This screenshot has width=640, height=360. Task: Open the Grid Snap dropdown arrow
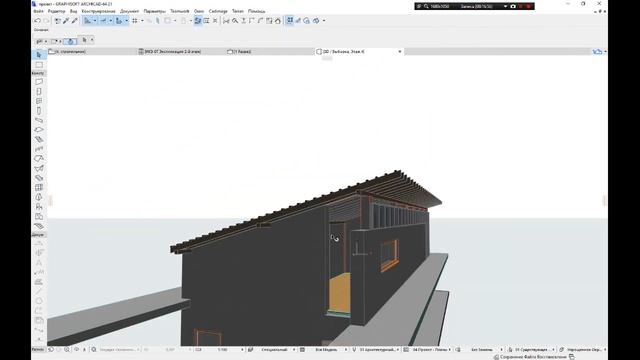click(142, 20)
